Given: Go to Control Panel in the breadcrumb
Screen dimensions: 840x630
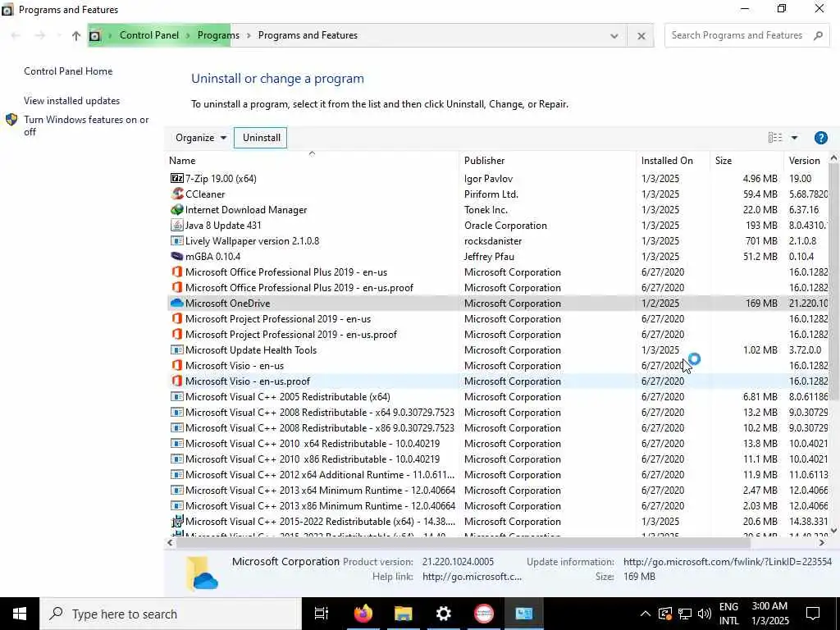Looking at the screenshot, I should coord(149,35).
